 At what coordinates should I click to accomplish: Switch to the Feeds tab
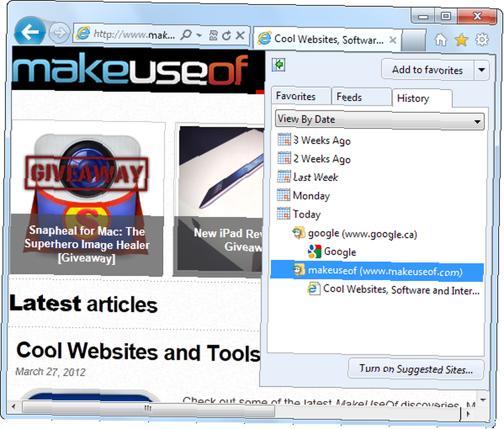coord(361,97)
